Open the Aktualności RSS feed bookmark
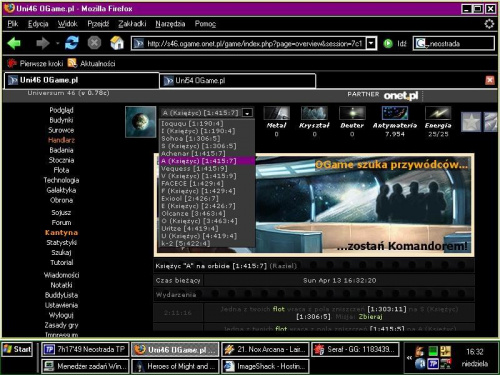500x375 pixels. pos(92,63)
